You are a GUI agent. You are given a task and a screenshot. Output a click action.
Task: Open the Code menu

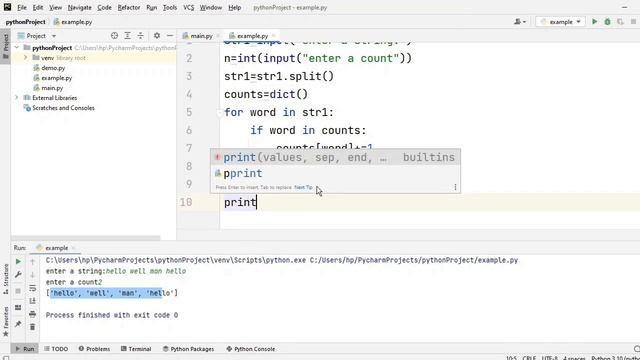point(104,7)
